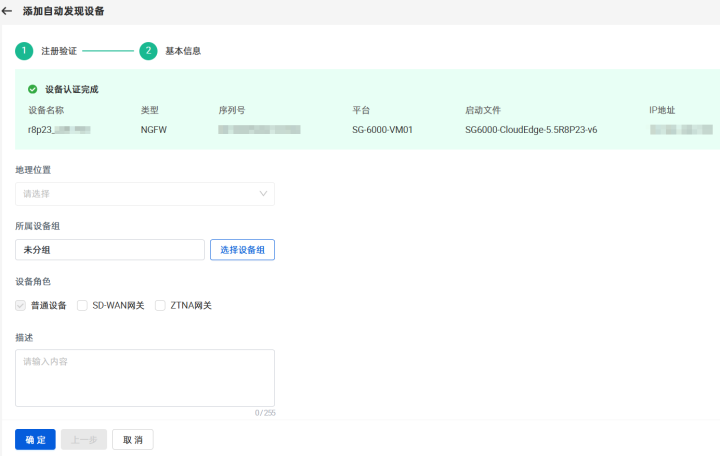The image size is (720, 456).
Task: Tick the ZTNA网关 checkbox
Action: 160,306
